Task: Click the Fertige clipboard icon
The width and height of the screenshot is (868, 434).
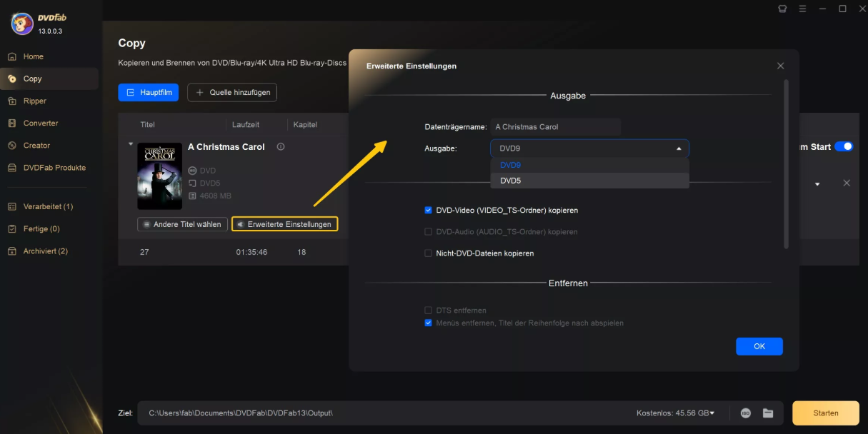Action: point(11,228)
